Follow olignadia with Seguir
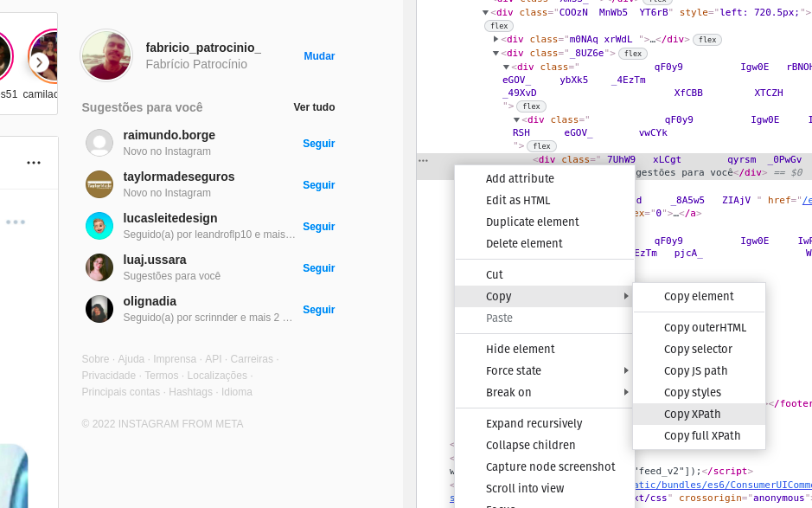Screen dimensions: 812x508 click(318, 310)
